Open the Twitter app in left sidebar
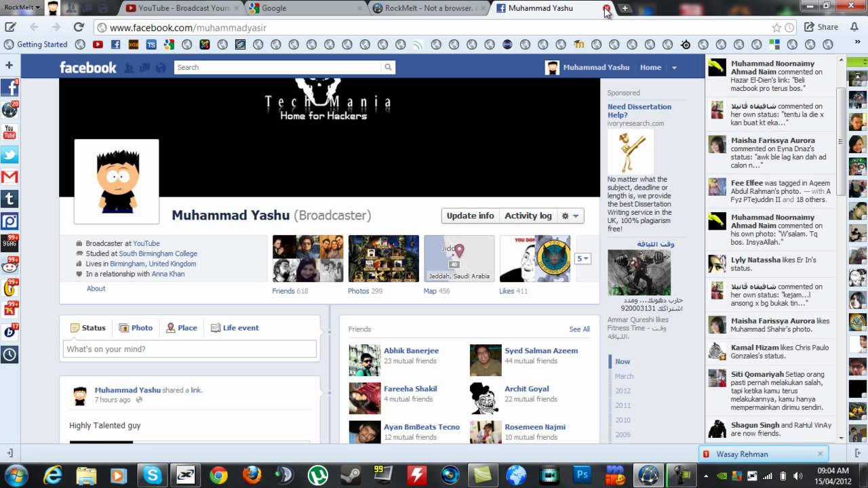 tap(9, 155)
